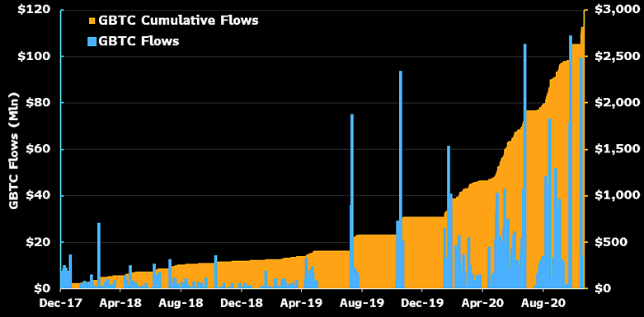Click the blue $28 flow bar in early 2018
The height and width of the screenshot is (317, 644).
pos(99,255)
